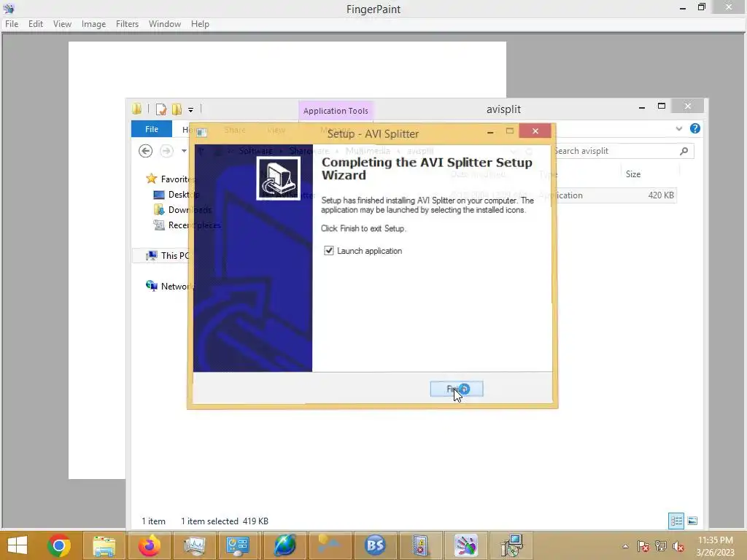Open Explorer help question mark icon
747x560 pixels.
click(695, 128)
